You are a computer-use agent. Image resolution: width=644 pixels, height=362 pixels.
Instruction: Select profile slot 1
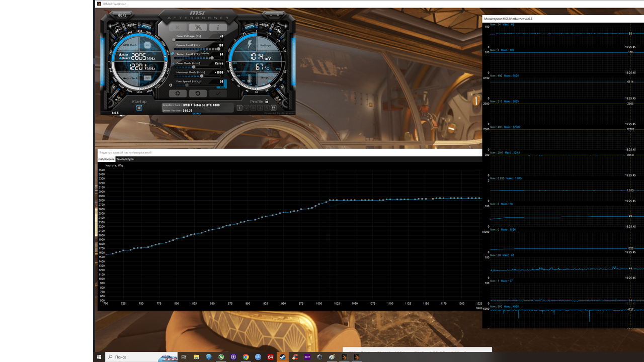click(x=239, y=108)
